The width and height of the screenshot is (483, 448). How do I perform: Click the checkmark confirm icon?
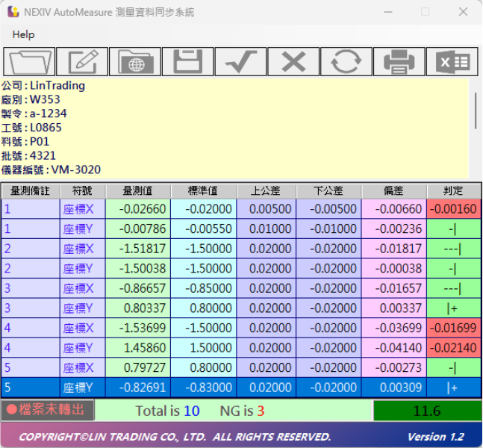pos(240,62)
